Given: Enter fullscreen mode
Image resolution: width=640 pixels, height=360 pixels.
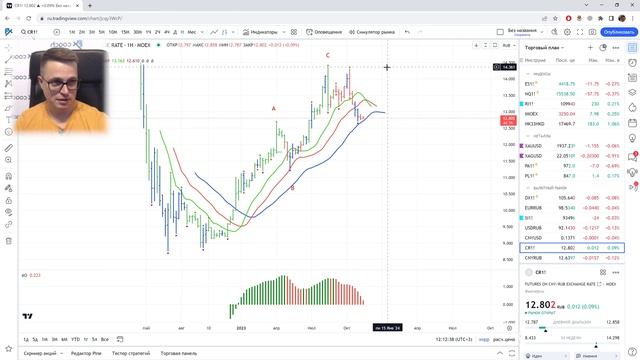Looking at the screenshot, I should (x=580, y=32).
